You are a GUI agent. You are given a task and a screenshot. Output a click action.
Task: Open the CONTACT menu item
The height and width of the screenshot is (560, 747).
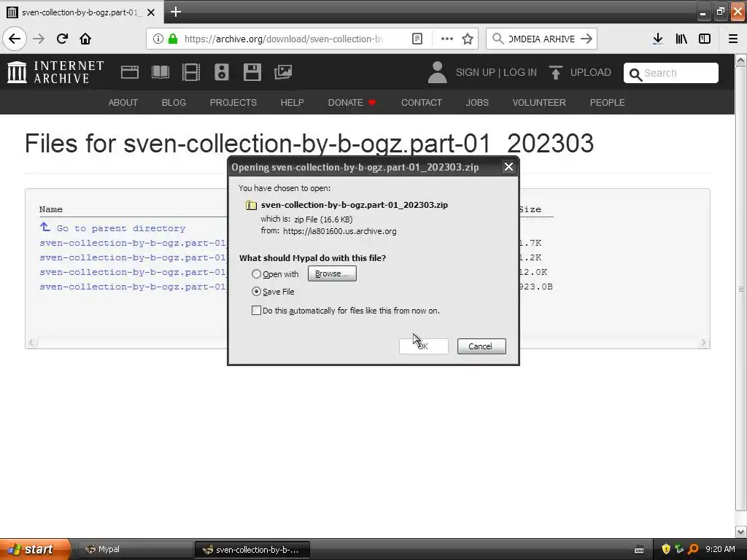[x=421, y=102]
